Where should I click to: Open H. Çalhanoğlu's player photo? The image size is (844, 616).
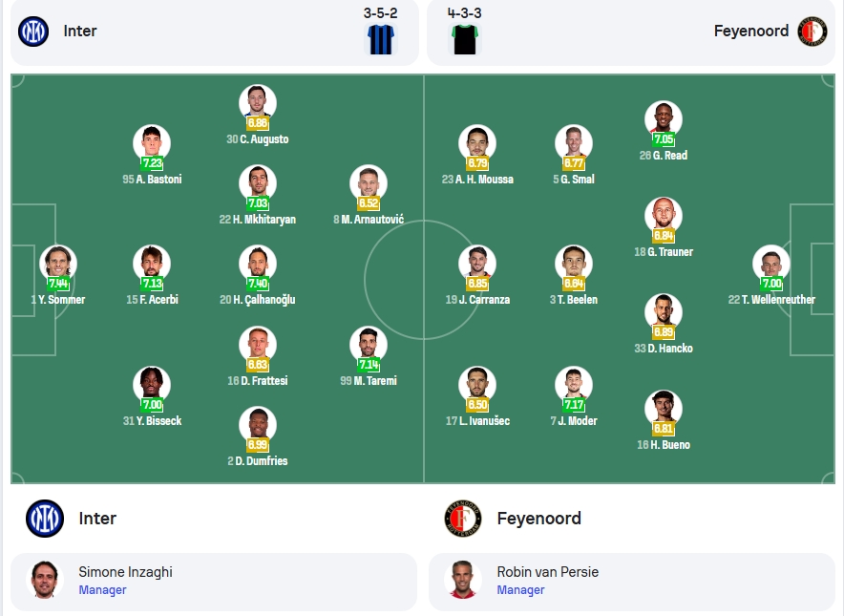tap(258, 264)
